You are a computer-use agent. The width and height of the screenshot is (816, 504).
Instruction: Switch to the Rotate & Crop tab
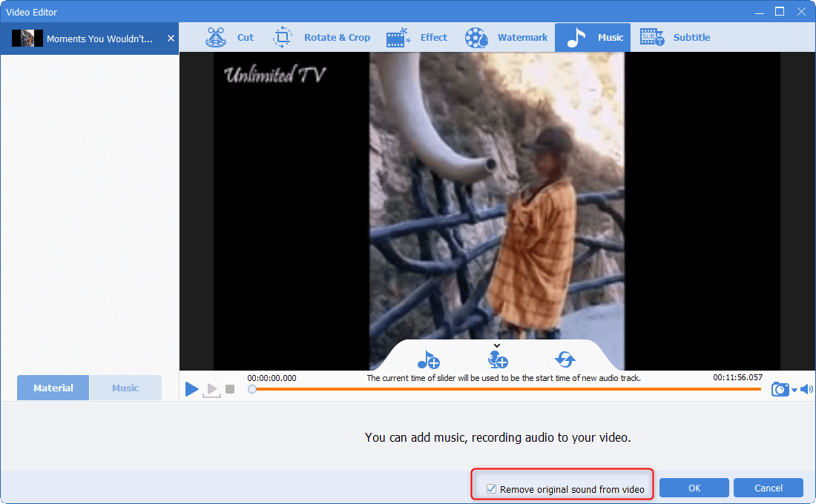(x=322, y=38)
